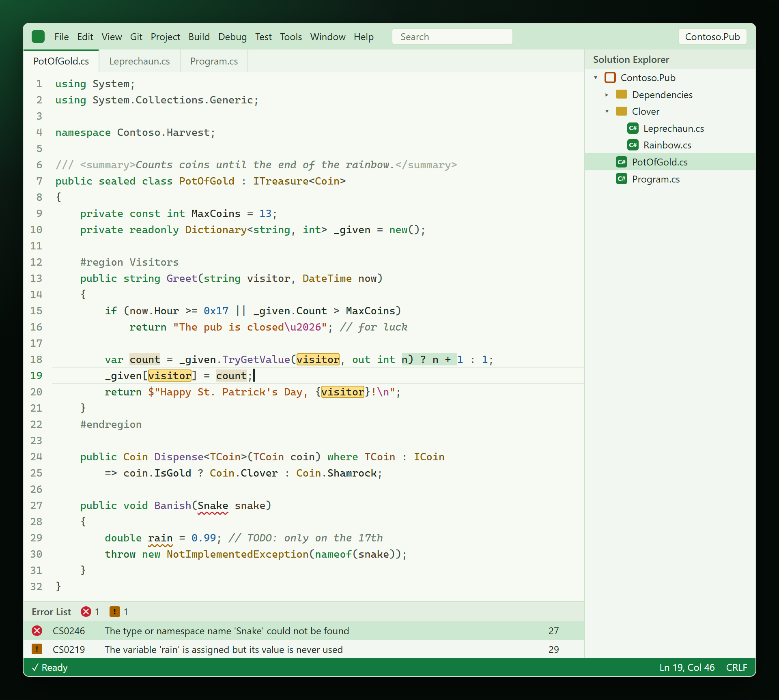
Task: Open the Window menu
Action: coord(328,37)
